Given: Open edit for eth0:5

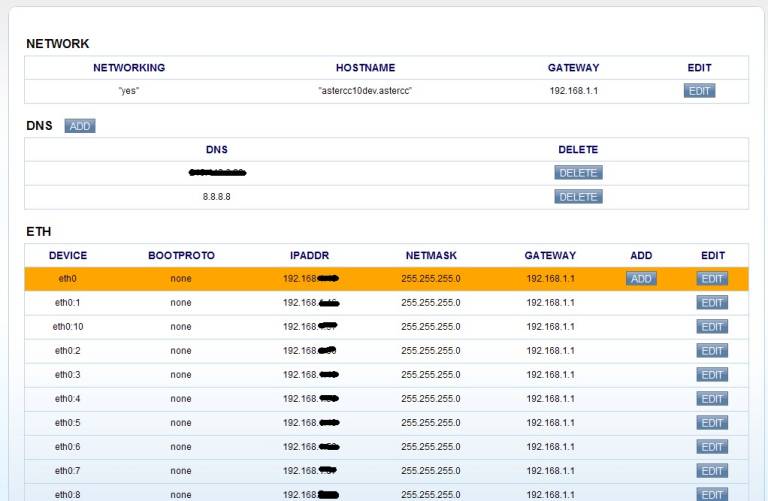Looking at the screenshot, I should pyautogui.click(x=712, y=423).
